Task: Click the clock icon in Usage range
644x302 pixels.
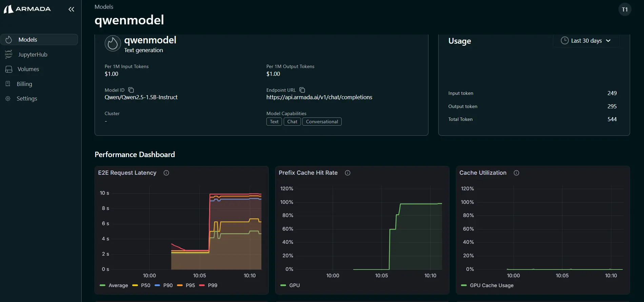Action: tap(565, 40)
